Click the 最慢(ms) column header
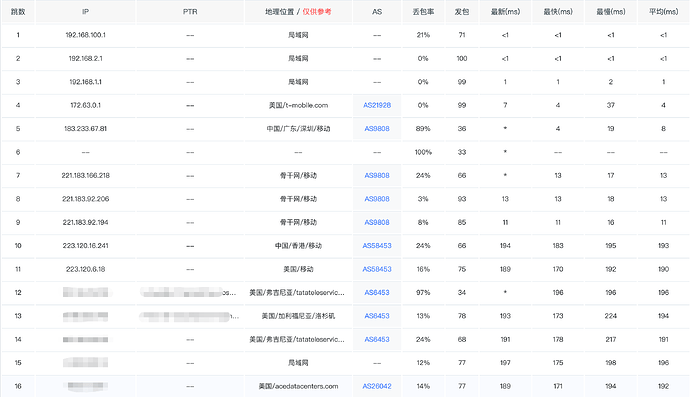690x397 pixels. [611, 12]
